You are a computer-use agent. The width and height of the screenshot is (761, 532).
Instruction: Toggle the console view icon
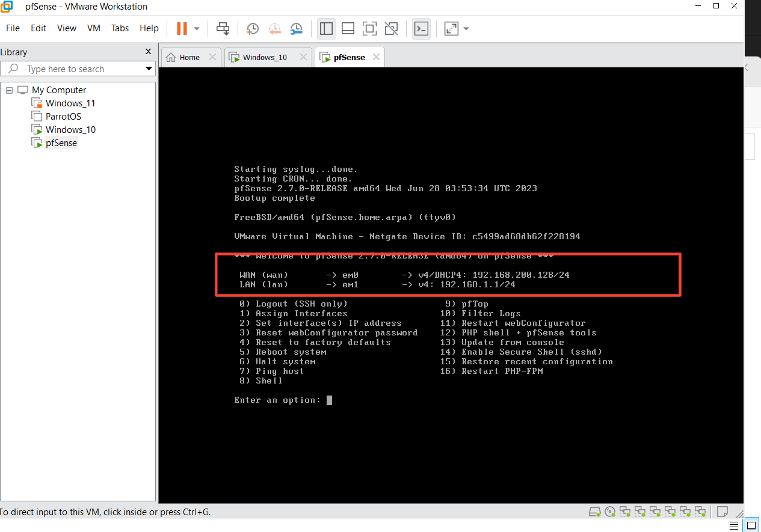coord(421,28)
